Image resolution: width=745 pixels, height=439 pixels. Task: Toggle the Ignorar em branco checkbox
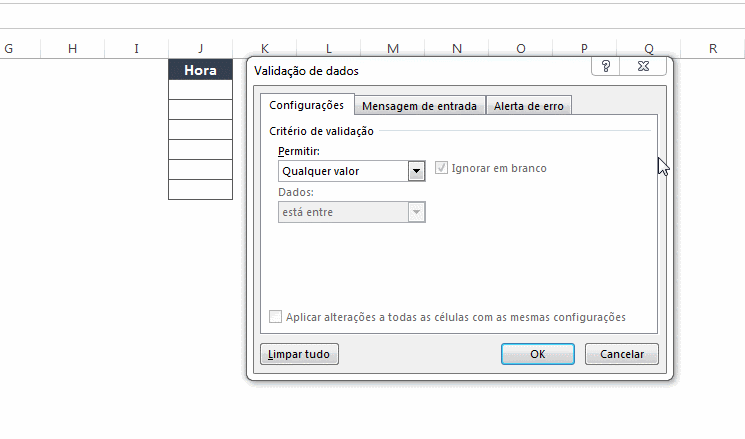click(441, 168)
